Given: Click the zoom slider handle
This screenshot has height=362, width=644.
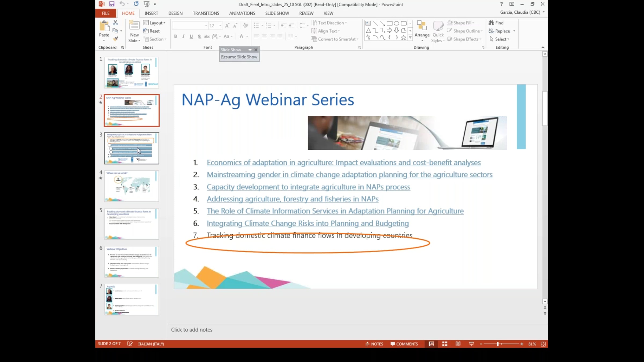Looking at the screenshot, I should (498, 344).
